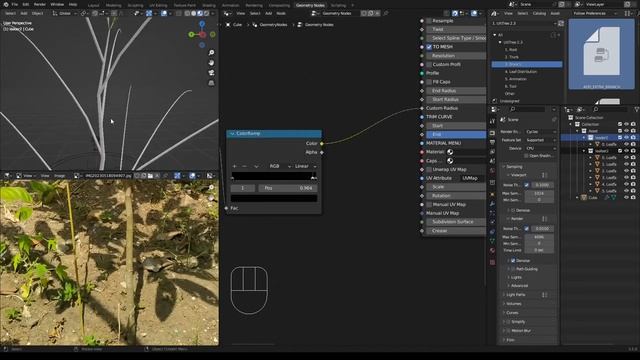Select rendered viewport shading mode icon
The height and width of the screenshot is (360, 640).
click(x=207, y=13)
